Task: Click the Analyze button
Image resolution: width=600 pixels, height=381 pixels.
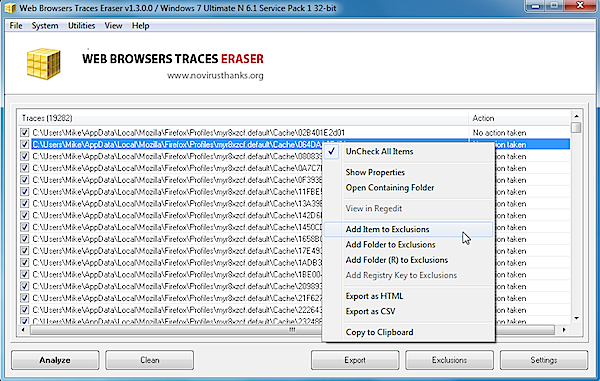Action: click(x=55, y=360)
